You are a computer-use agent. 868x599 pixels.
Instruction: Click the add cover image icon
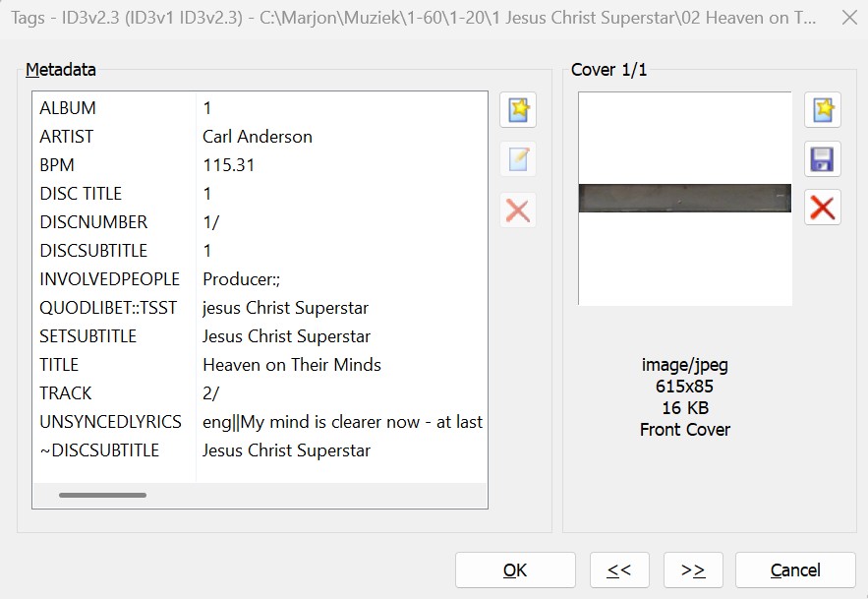823,110
